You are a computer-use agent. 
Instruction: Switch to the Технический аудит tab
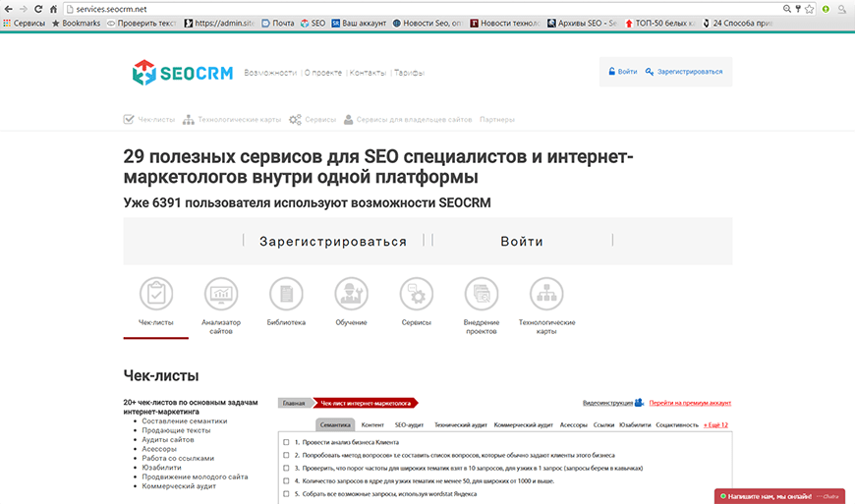pyautogui.click(x=460, y=425)
